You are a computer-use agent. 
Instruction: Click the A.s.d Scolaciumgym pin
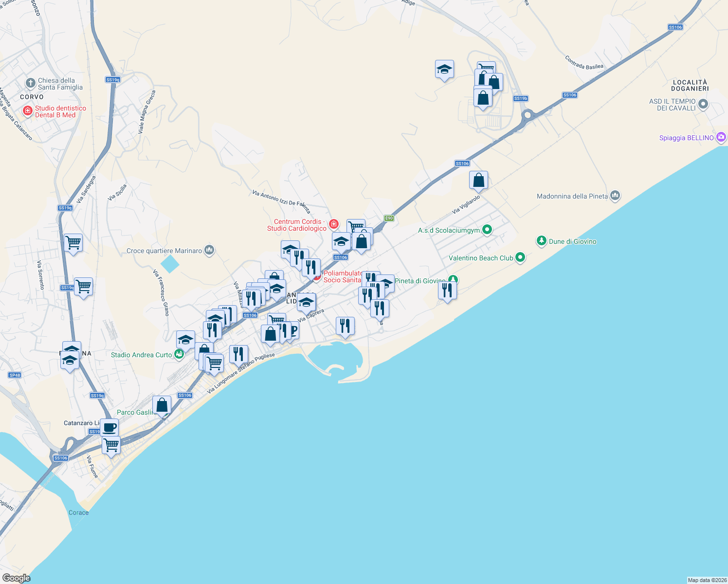click(x=487, y=230)
